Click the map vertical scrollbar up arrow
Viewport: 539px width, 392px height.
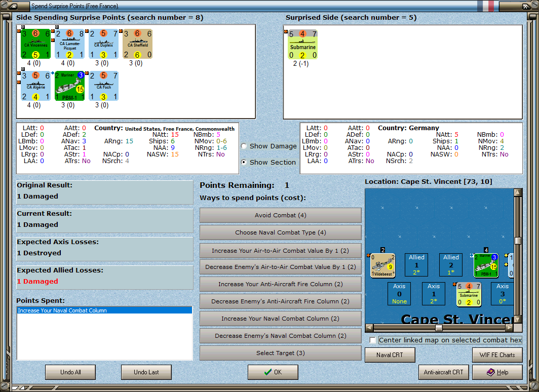[518, 192]
